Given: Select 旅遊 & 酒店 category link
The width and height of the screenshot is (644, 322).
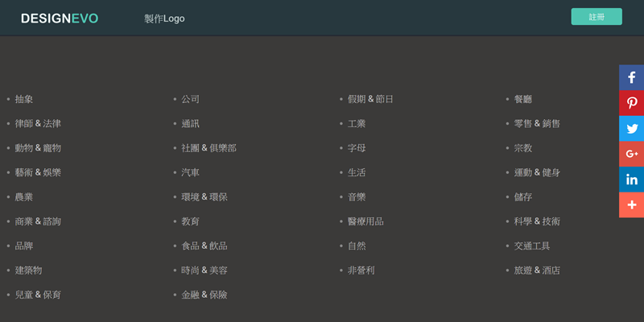Looking at the screenshot, I should (537, 270).
